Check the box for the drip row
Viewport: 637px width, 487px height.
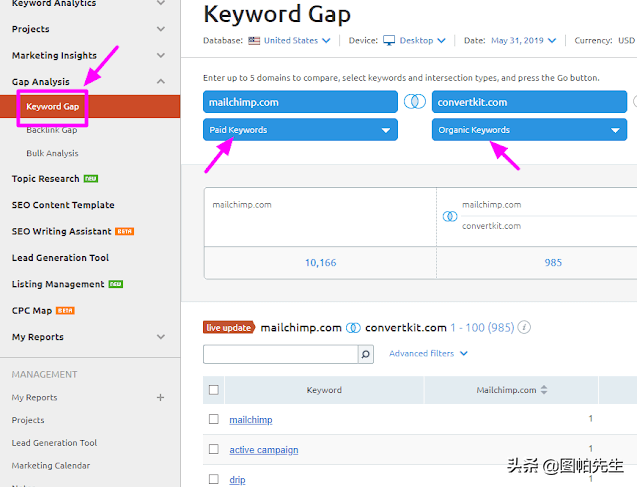click(x=214, y=479)
